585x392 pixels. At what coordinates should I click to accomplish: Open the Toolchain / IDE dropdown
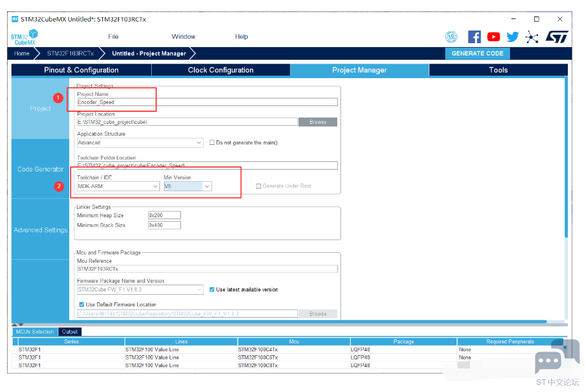pos(118,186)
